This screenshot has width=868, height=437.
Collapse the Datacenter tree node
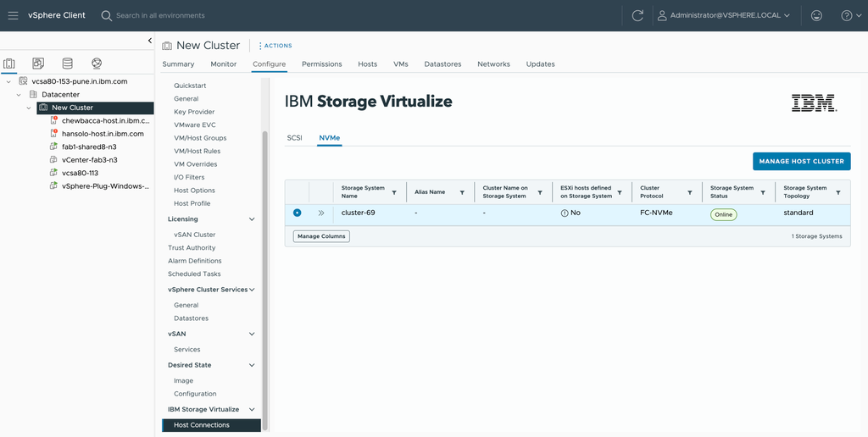point(19,95)
